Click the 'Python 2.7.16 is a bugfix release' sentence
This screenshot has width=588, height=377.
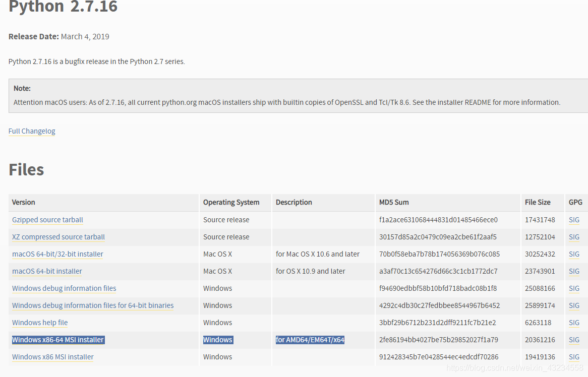click(x=97, y=61)
